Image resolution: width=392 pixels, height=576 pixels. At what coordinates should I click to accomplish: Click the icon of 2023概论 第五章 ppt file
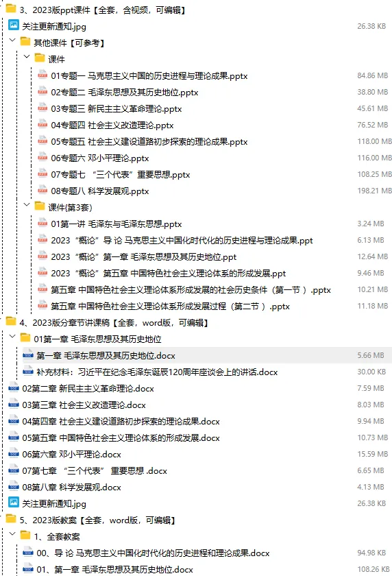42,273
